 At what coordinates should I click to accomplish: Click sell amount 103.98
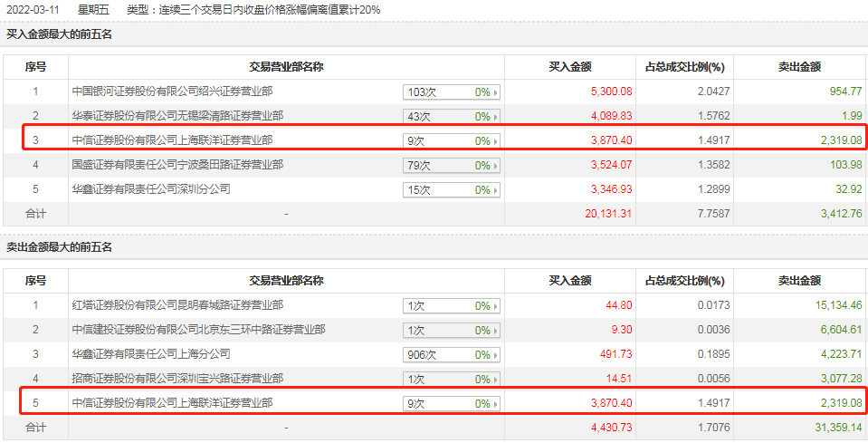846,165
